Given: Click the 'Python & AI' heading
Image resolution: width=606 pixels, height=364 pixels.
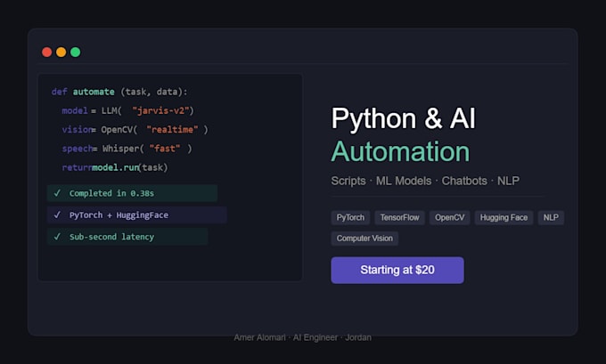Looking at the screenshot, I should pos(403,119).
